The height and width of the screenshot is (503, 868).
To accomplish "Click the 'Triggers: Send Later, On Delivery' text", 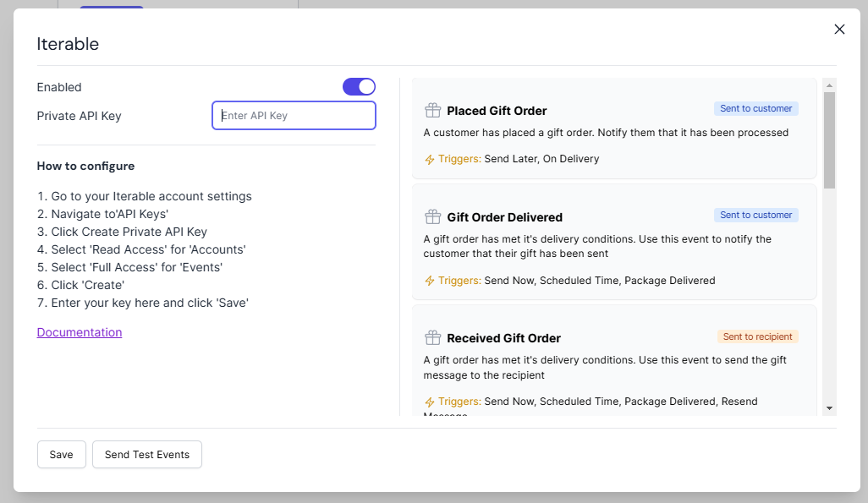I will pos(519,159).
